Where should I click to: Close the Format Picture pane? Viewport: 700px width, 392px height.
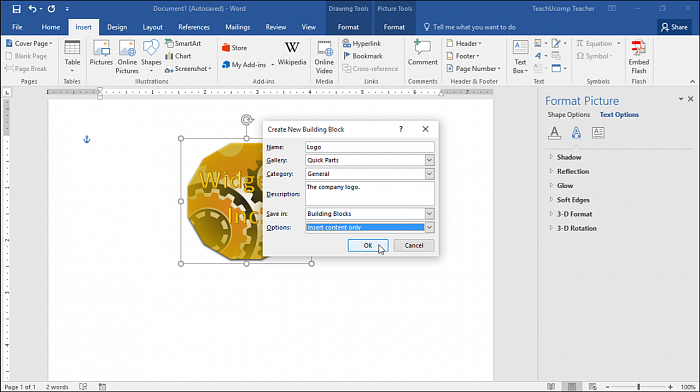(x=691, y=99)
